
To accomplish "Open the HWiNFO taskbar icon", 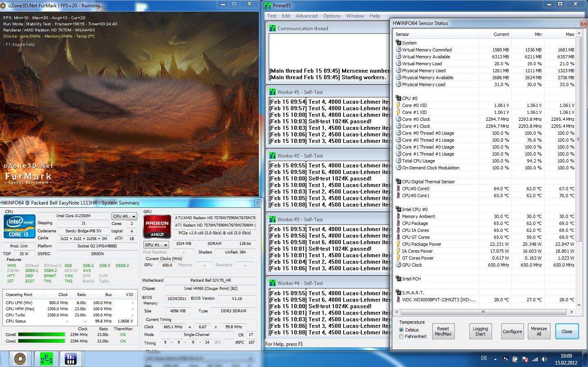I will [x=71, y=359].
